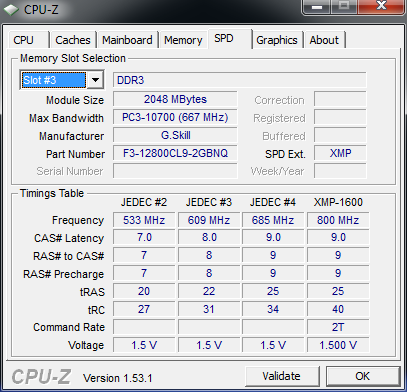Click the Module Size 2048 MBytes field
Image resolution: width=407 pixels, height=392 pixels.
[175, 99]
